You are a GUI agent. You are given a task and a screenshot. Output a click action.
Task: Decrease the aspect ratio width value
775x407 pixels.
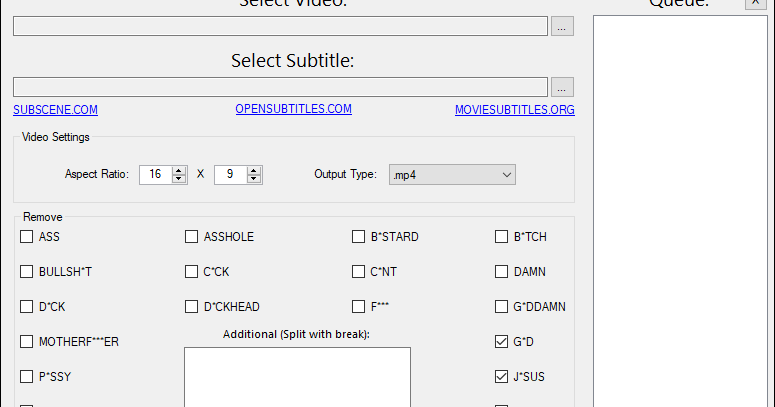point(179,179)
